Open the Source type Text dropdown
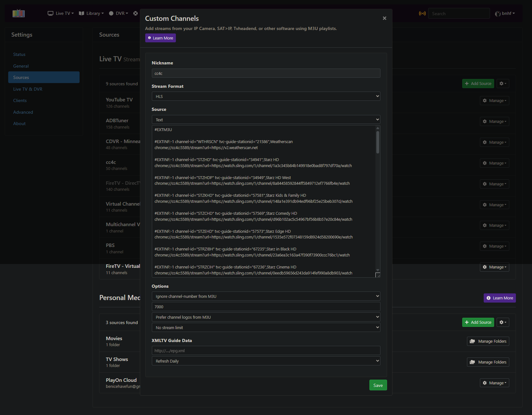Viewport: 532px width, 415px height. [266, 120]
